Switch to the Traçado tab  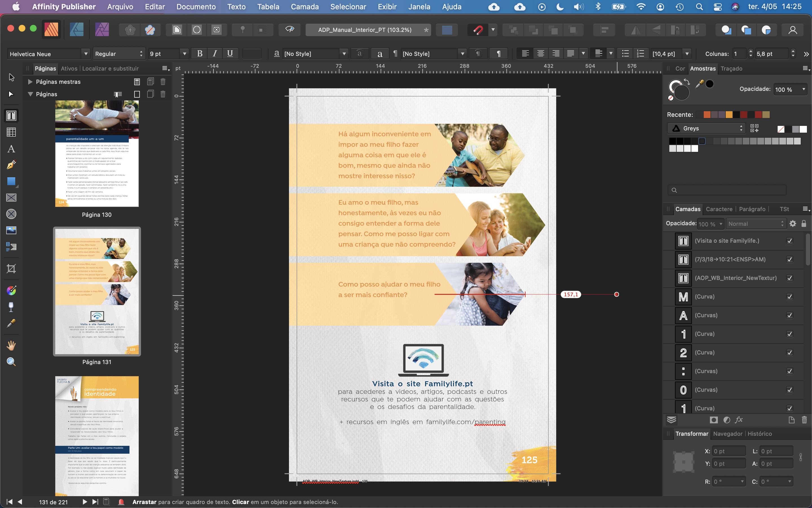tap(731, 69)
